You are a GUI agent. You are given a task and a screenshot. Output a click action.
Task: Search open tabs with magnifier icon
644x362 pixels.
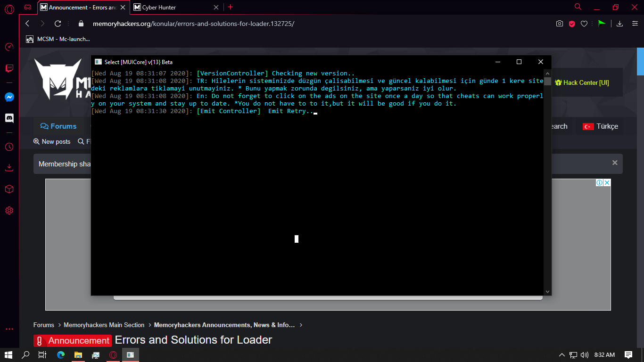pyautogui.click(x=578, y=7)
